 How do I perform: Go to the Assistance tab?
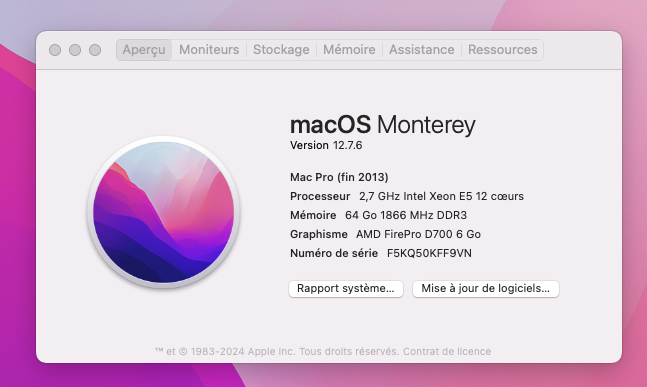click(x=422, y=50)
